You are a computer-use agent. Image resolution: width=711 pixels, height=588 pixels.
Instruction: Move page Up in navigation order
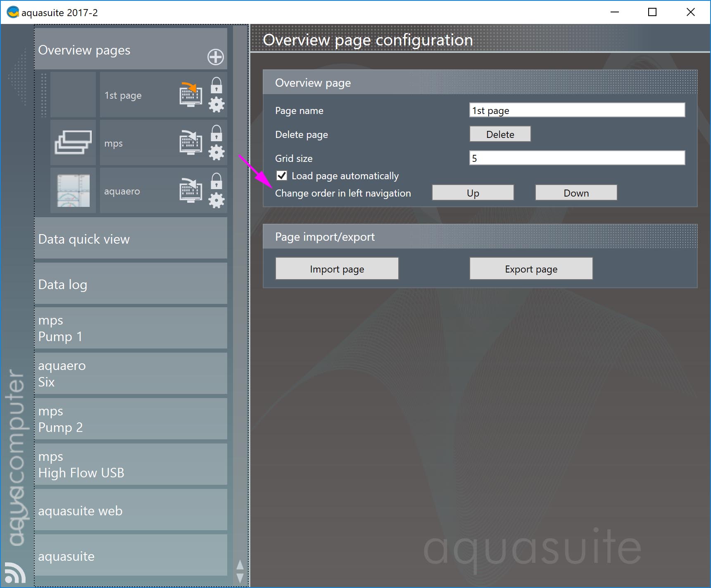(473, 193)
